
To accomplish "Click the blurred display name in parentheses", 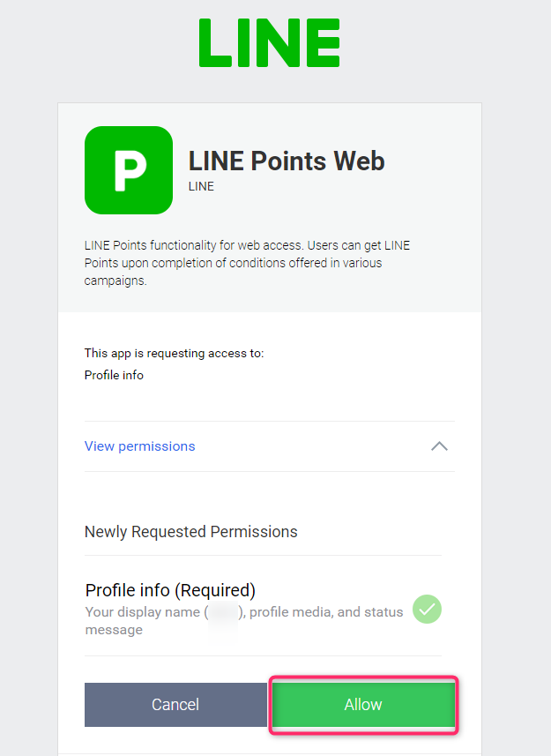I will pyautogui.click(x=223, y=612).
